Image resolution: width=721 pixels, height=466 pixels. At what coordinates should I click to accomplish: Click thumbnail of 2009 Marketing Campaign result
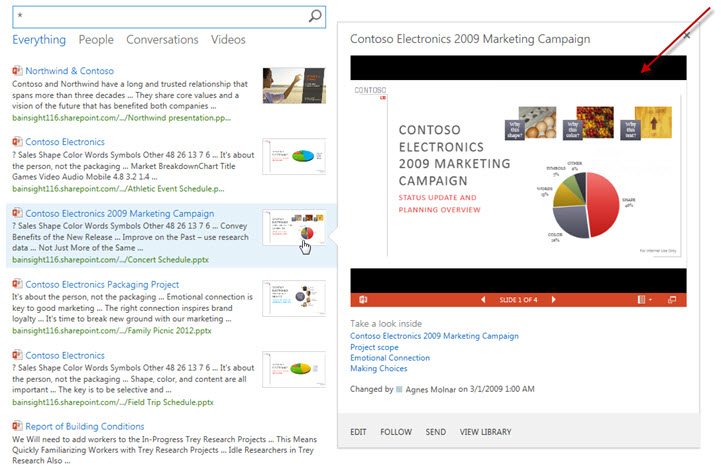click(x=294, y=228)
